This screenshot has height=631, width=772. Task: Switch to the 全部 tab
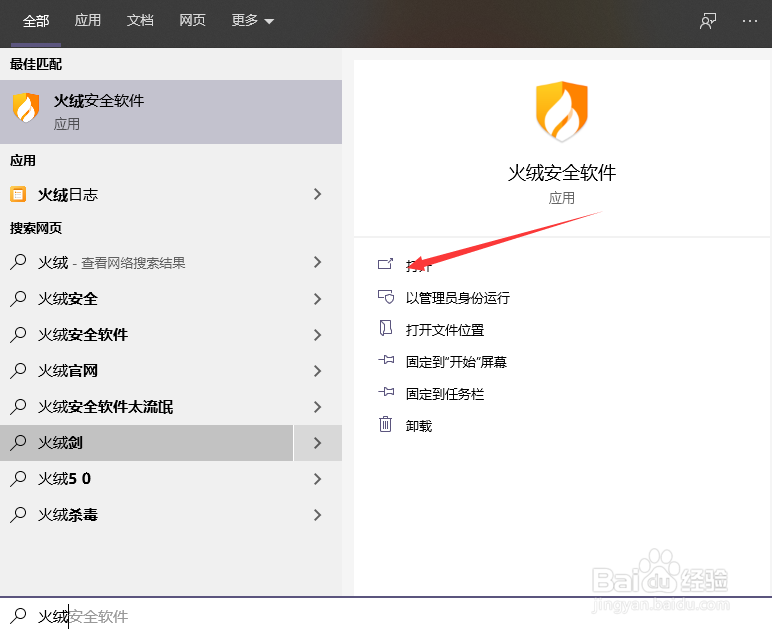pyautogui.click(x=36, y=21)
